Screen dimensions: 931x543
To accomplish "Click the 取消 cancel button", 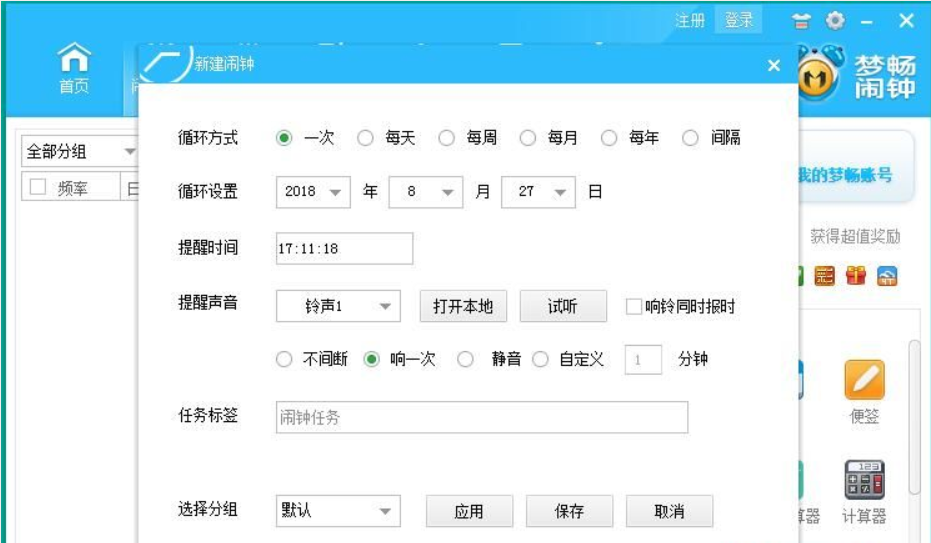I will [x=669, y=511].
